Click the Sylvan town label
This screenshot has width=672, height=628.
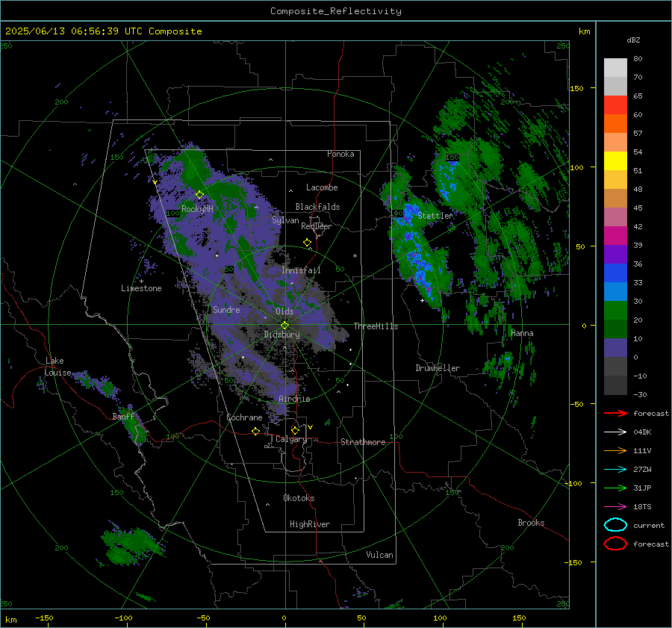[x=285, y=220]
